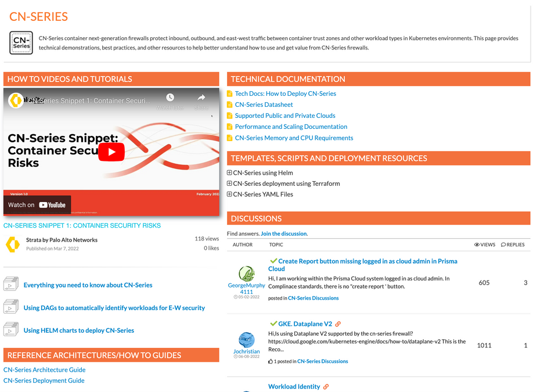Click document icon next to Performance and Scaling Documentation
Viewport: 548px width, 392px height.
[230, 127]
